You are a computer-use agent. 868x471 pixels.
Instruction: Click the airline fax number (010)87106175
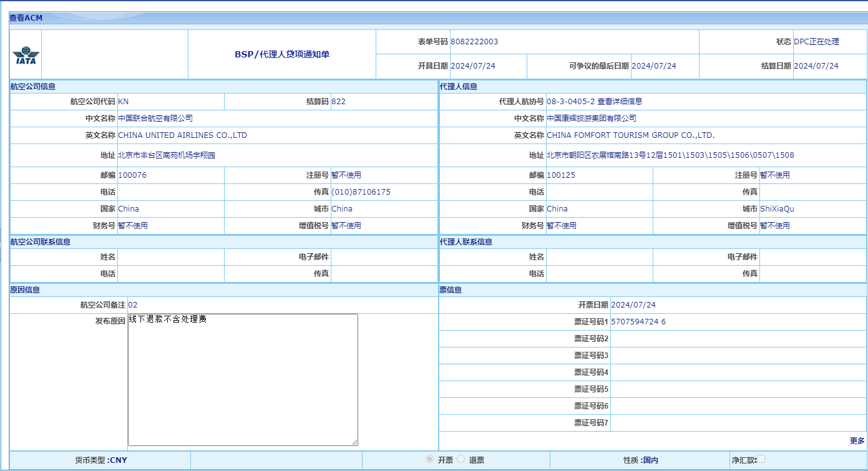pos(361,192)
